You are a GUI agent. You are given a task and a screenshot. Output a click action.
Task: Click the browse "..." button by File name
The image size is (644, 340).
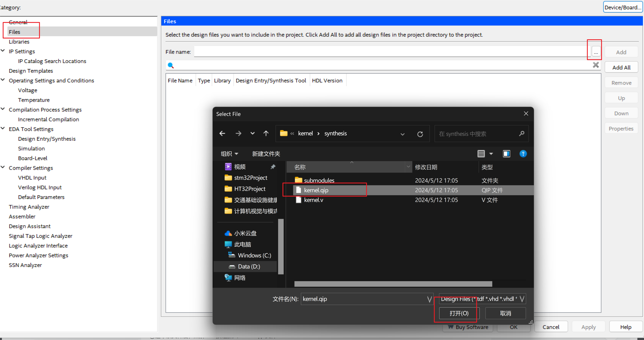point(596,52)
